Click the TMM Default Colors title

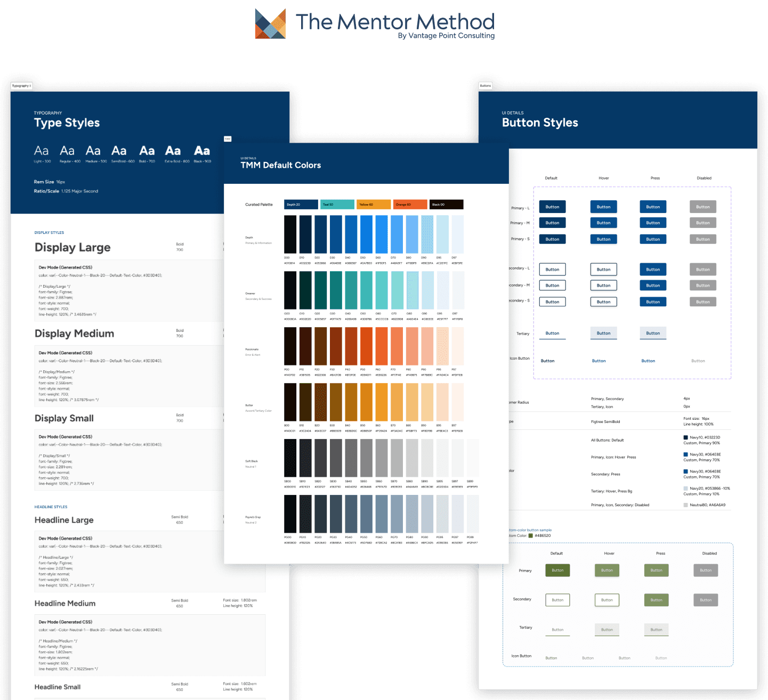coord(281,165)
